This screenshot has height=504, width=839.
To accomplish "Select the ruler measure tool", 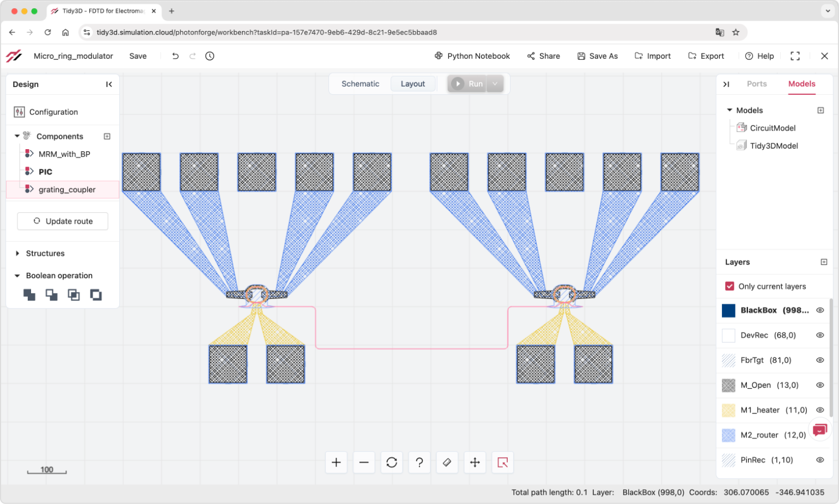I will pyautogui.click(x=447, y=463).
